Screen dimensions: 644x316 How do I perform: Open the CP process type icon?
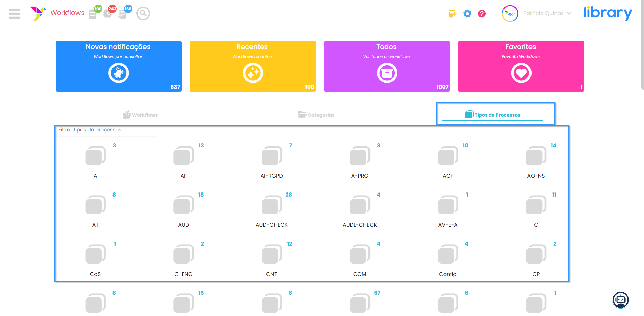coord(536,254)
